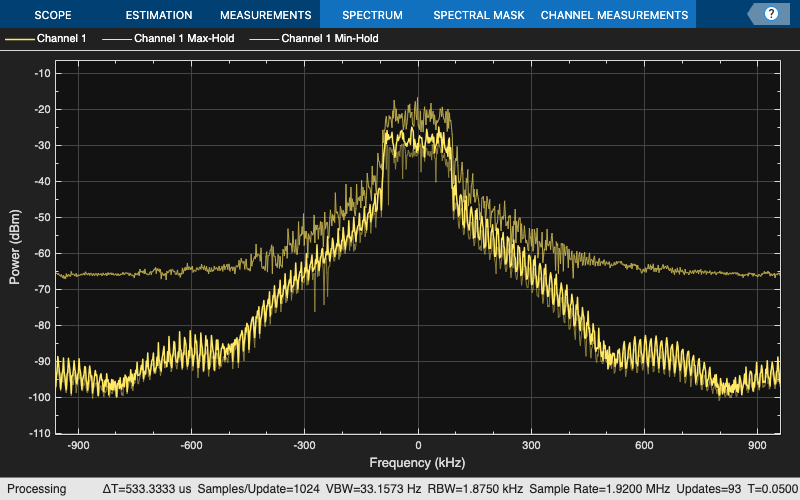
Task: Click the -300 frequency tick label
Action: pyautogui.click(x=305, y=445)
